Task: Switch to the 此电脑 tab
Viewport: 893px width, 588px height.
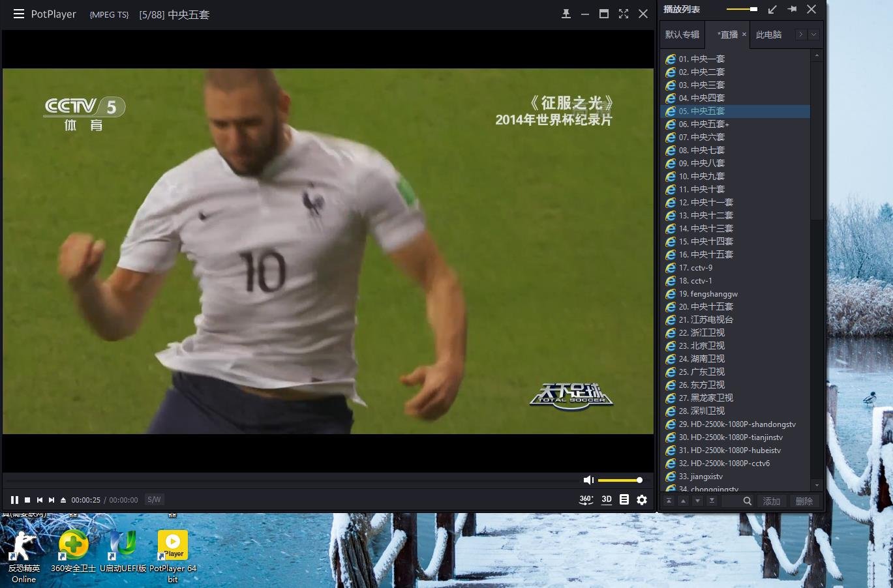Action: [768, 35]
